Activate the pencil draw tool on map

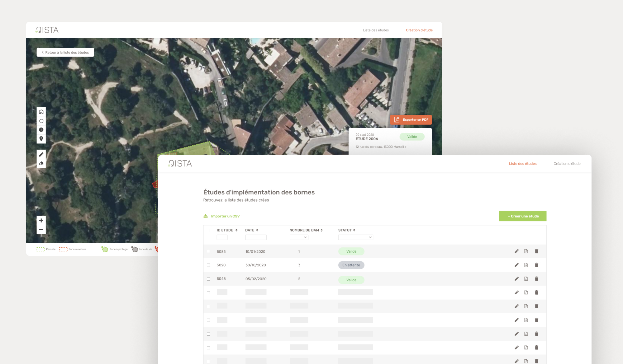point(41,154)
